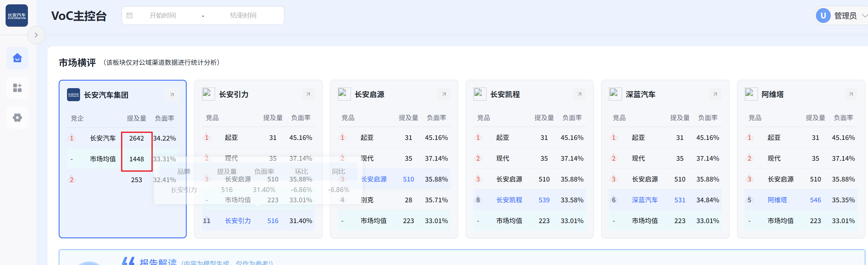Click the 长安凯程 card logo image
Image resolution: width=868 pixels, height=265 pixels.
(480, 94)
